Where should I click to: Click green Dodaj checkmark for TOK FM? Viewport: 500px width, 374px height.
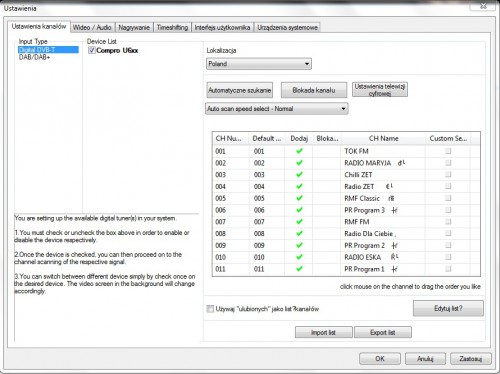[299, 151]
